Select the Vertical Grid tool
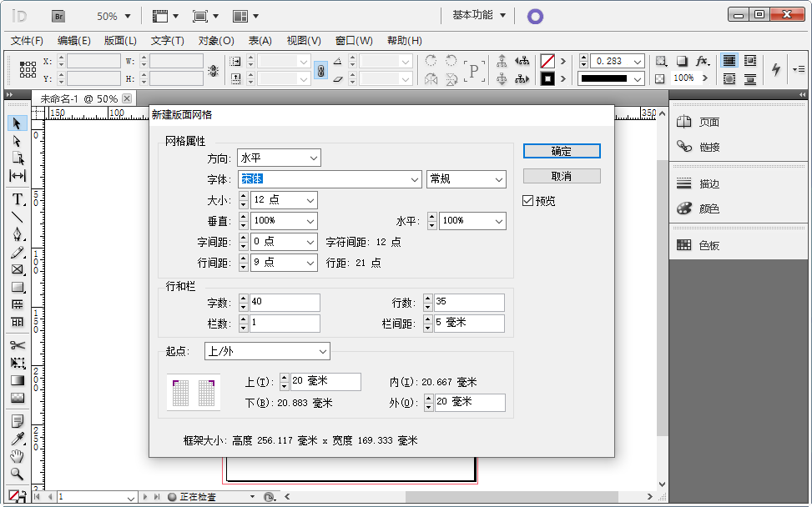The height and width of the screenshot is (507, 812). tap(17, 323)
